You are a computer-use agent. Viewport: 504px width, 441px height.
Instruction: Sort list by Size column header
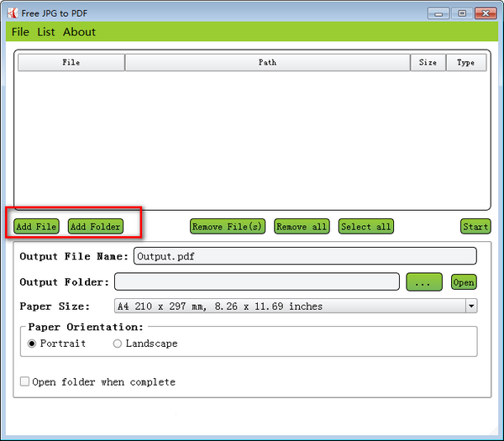tap(428, 62)
